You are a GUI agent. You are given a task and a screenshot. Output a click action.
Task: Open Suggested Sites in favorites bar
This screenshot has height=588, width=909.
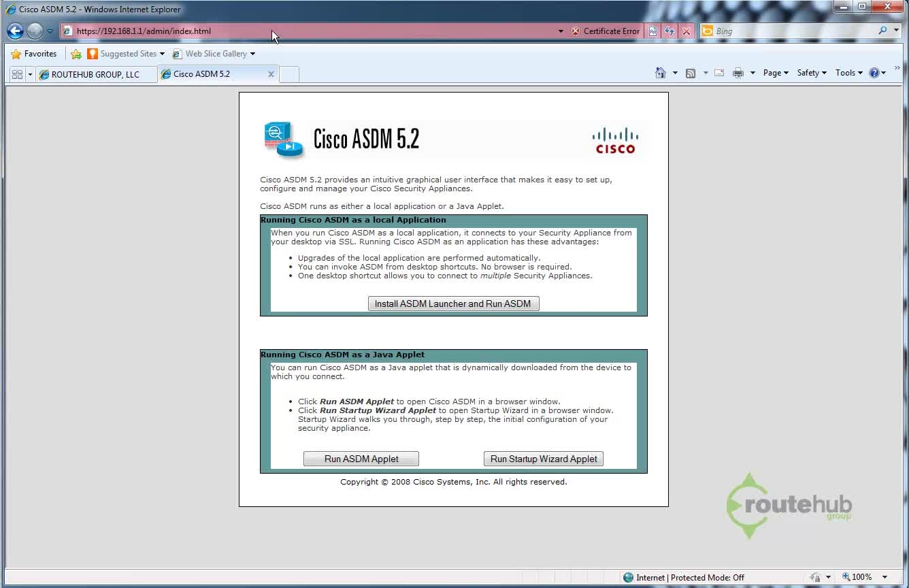tap(126, 54)
